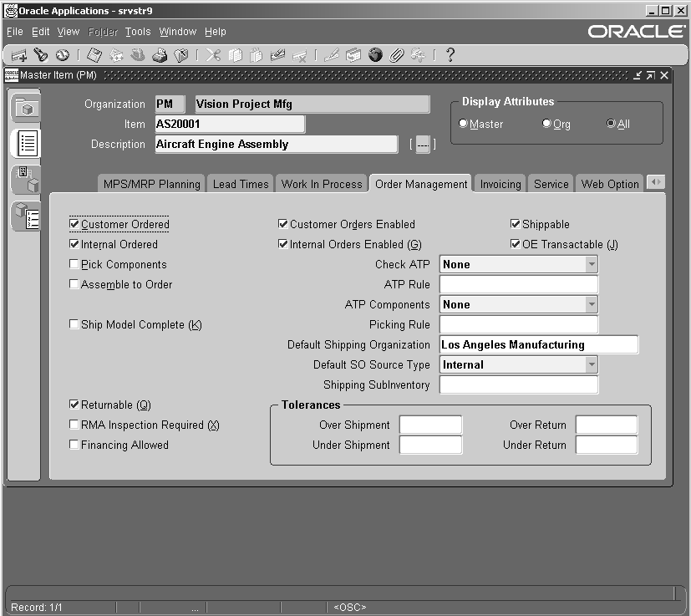Open the Help menu
The height and width of the screenshot is (616, 691).
point(215,32)
